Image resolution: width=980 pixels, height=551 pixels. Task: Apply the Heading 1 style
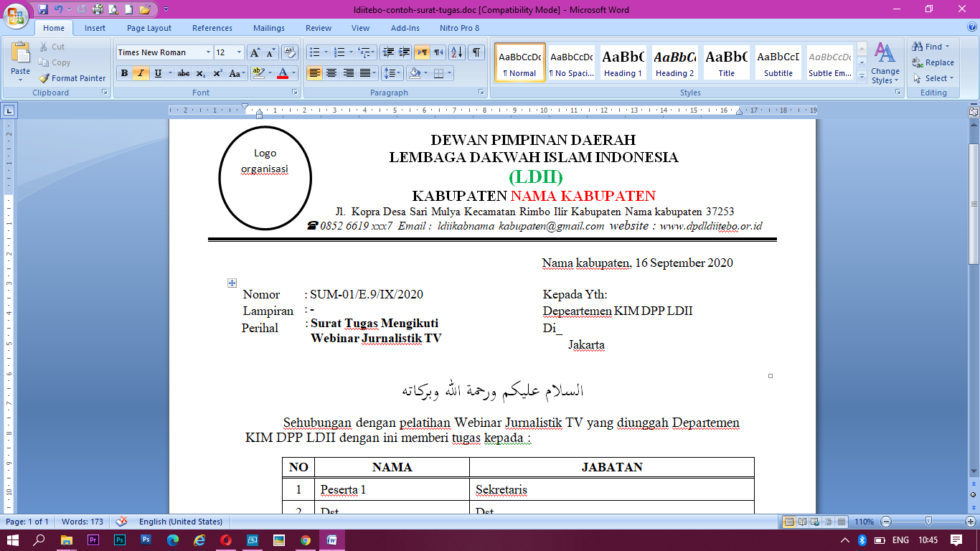click(623, 62)
